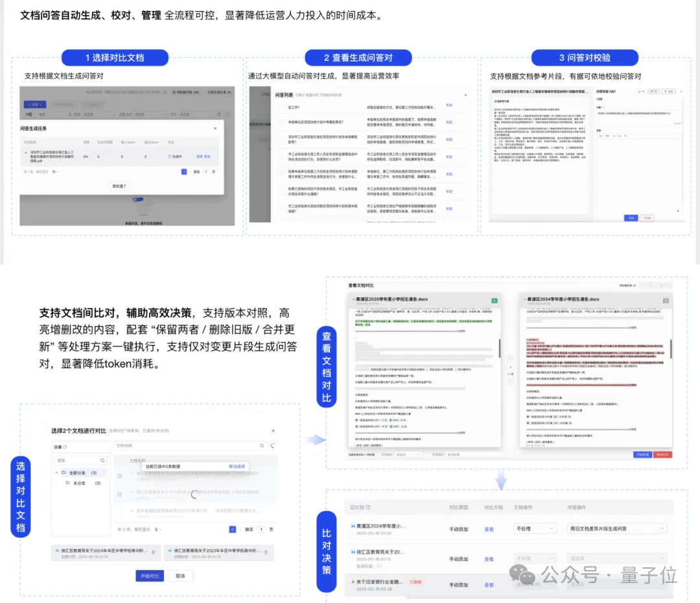Screen dimensions: 700x603
Task: Click help icon next to 旧文档 header
Action: coord(368,508)
